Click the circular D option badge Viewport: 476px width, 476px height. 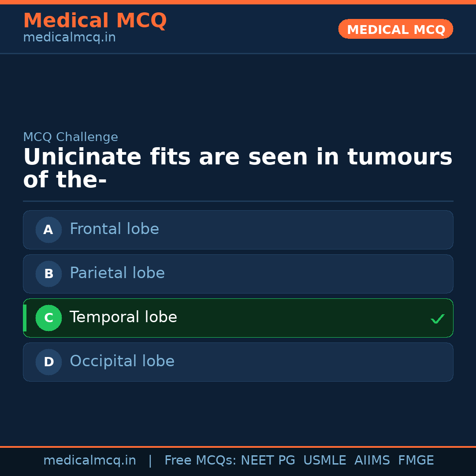tap(48, 362)
